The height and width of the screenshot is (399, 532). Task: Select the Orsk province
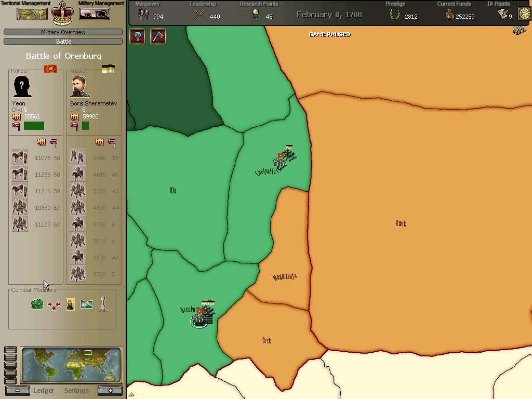(267, 340)
